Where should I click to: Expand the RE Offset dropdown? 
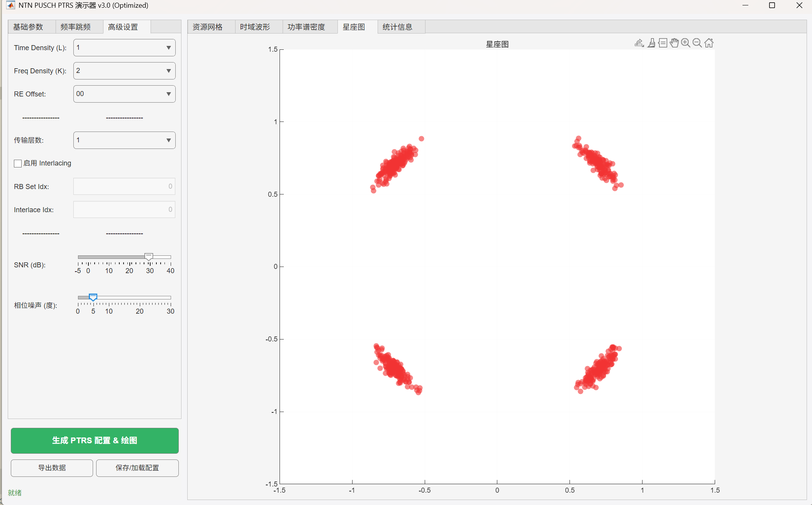point(124,94)
